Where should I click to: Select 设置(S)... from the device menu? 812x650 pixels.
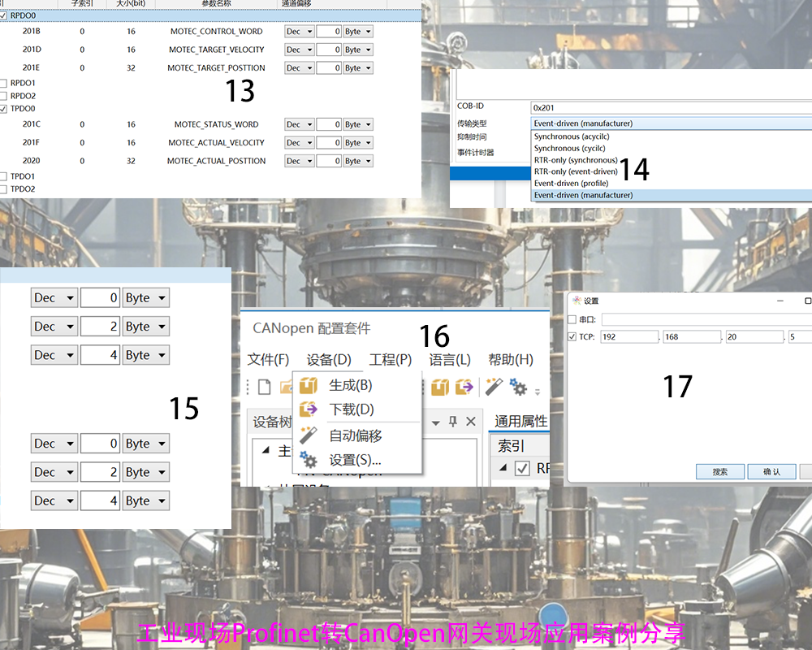coord(357,460)
